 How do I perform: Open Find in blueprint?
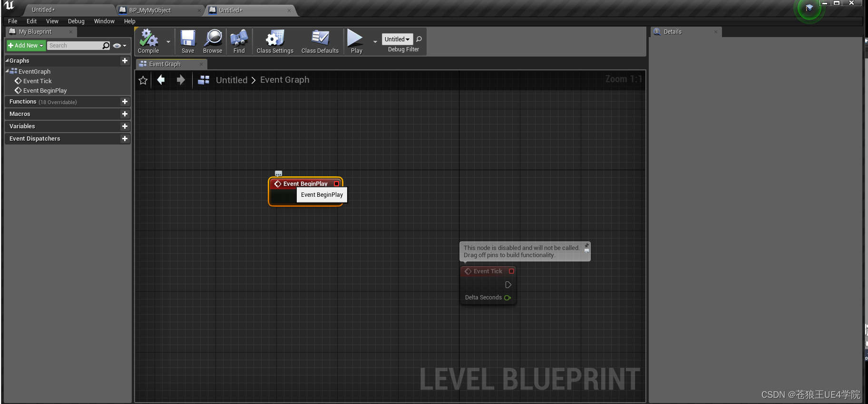point(239,41)
